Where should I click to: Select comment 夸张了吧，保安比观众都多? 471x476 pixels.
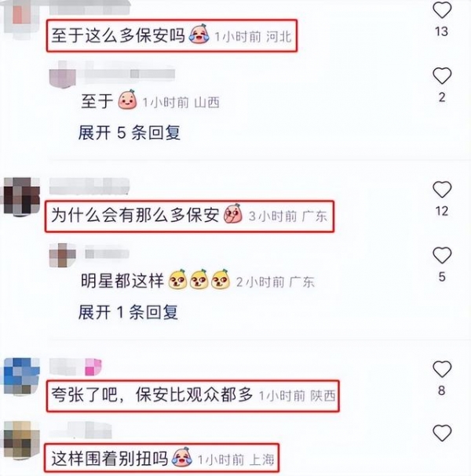click(152, 394)
